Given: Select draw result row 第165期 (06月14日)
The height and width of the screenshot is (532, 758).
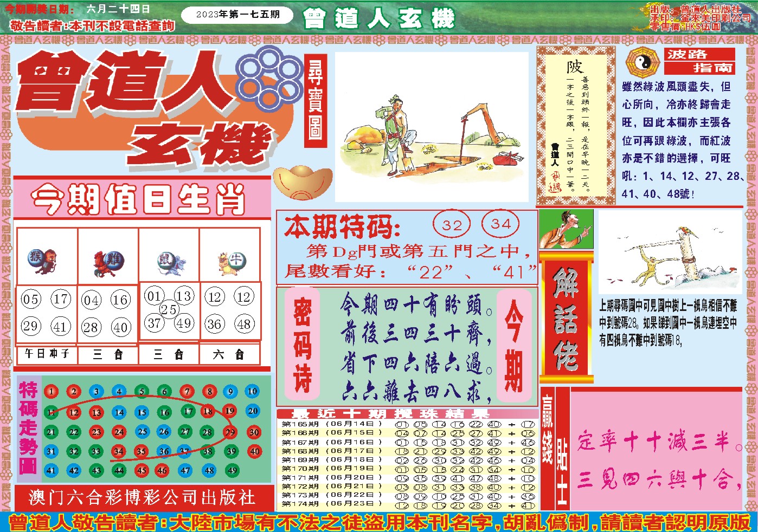Looking at the screenshot, I should click(408, 424).
